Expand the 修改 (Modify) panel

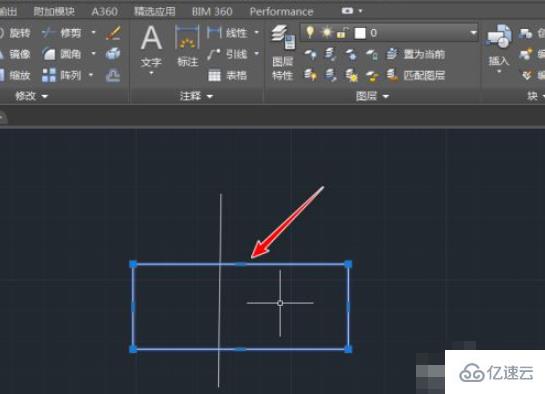(31, 96)
